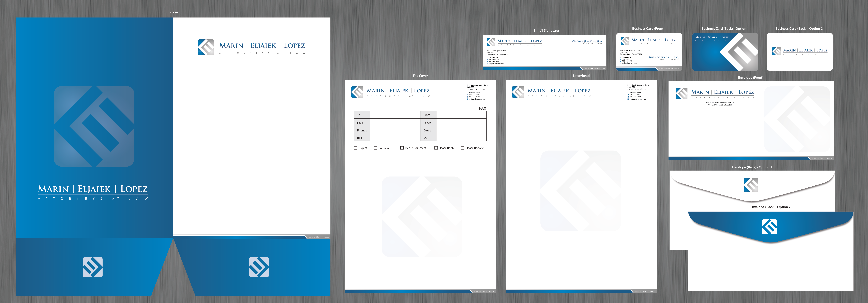Click the website URL on the folder's white panel
The image size is (868, 303).
coord(319,237)
